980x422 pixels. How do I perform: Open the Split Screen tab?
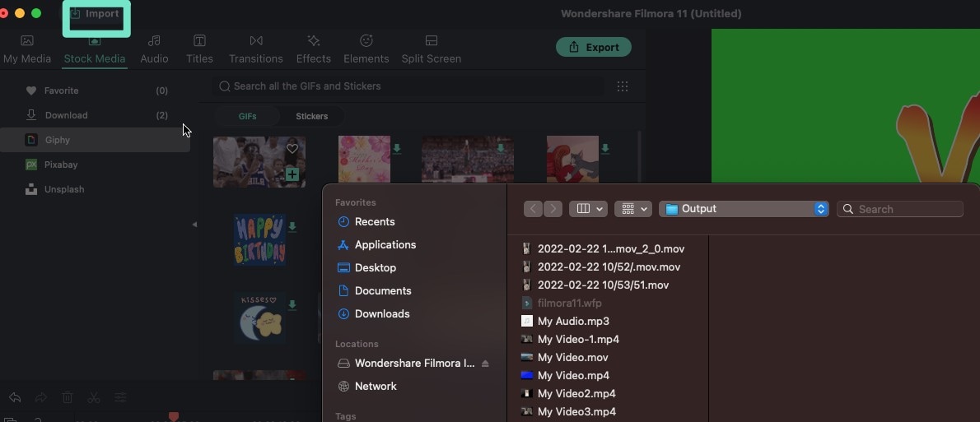pos(432,50)
